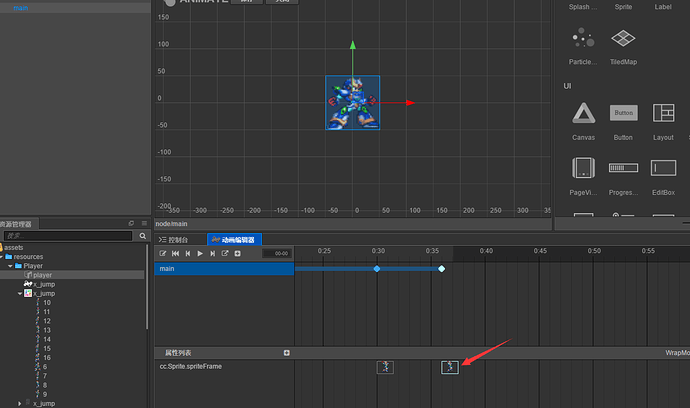690x408 pixels.
Task: Toggle animation edit mode pencil icon
Action: pyautogui.click(x=162, y=254)
